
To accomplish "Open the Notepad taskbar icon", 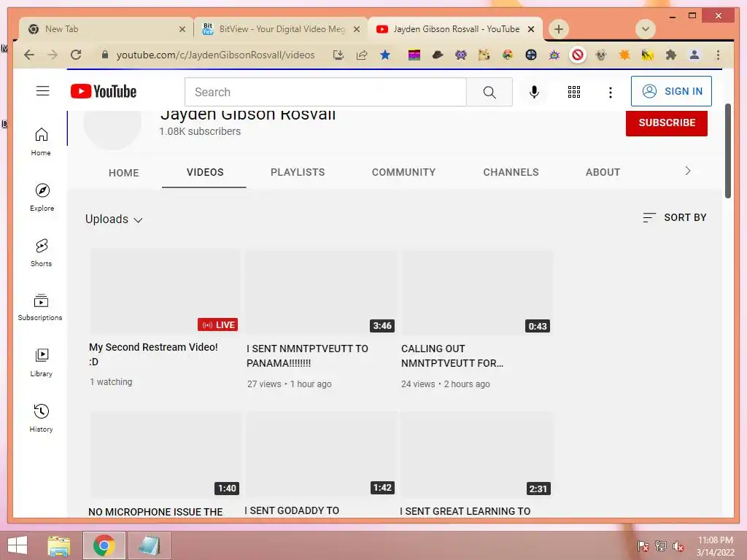I will tap(149, 545).
